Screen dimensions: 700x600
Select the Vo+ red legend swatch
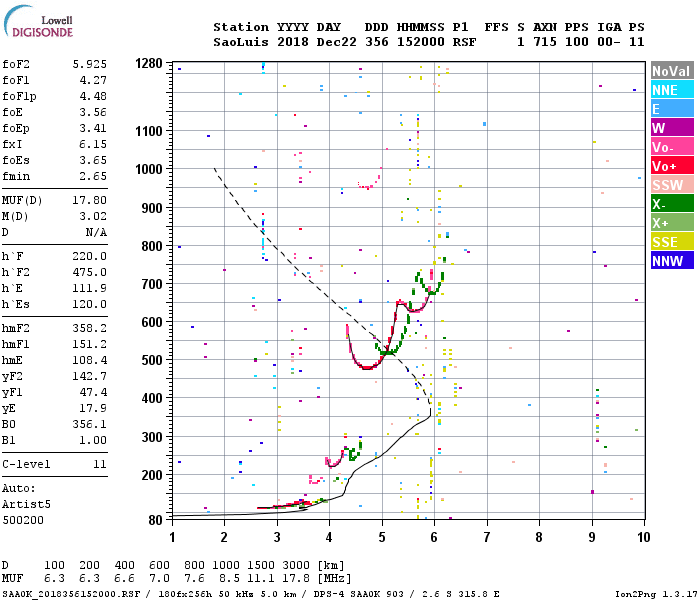(672, 166)
